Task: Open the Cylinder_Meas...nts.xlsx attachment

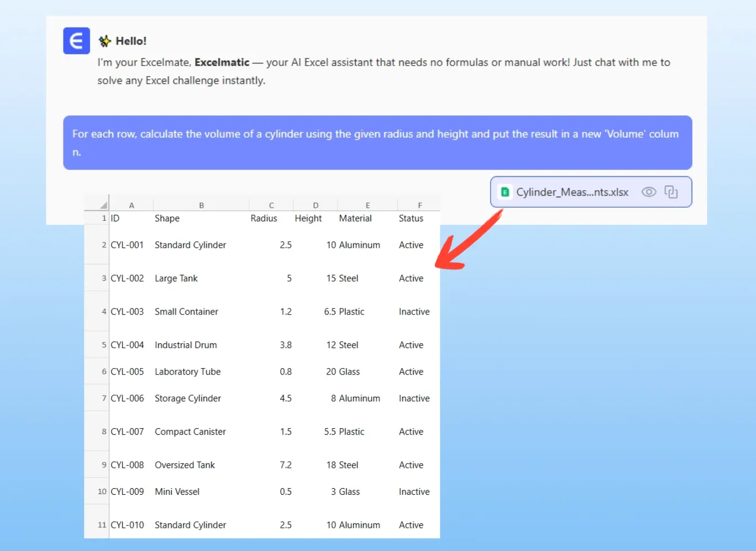Action: point(572,192)
